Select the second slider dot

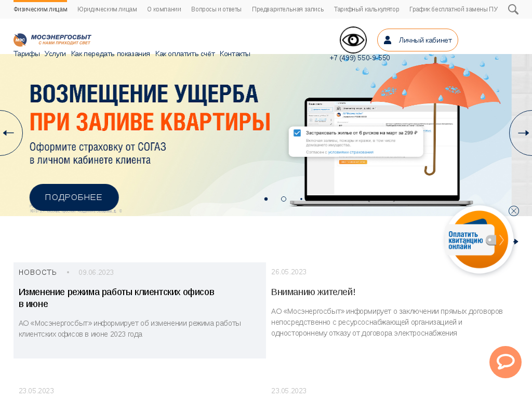[x=284, y=199]
